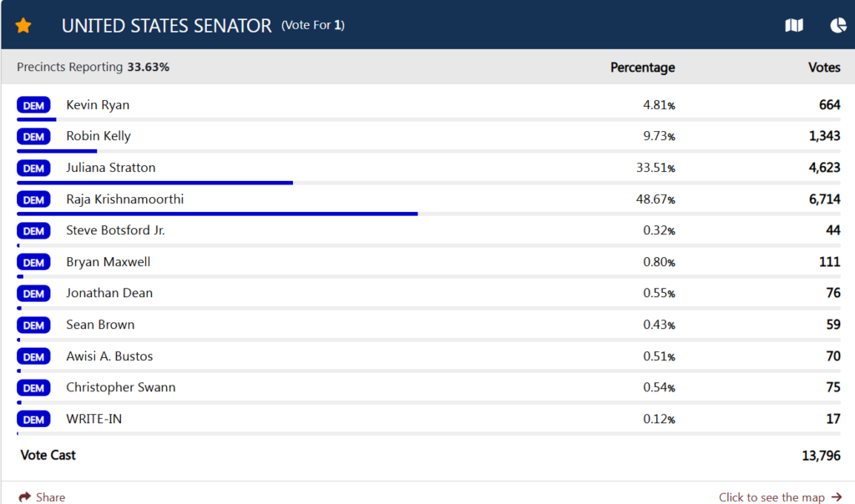Click the DEM badge beside Juliana Stratton
The width and height of the screenshot is (855, 504).
[x=34, y=168]
